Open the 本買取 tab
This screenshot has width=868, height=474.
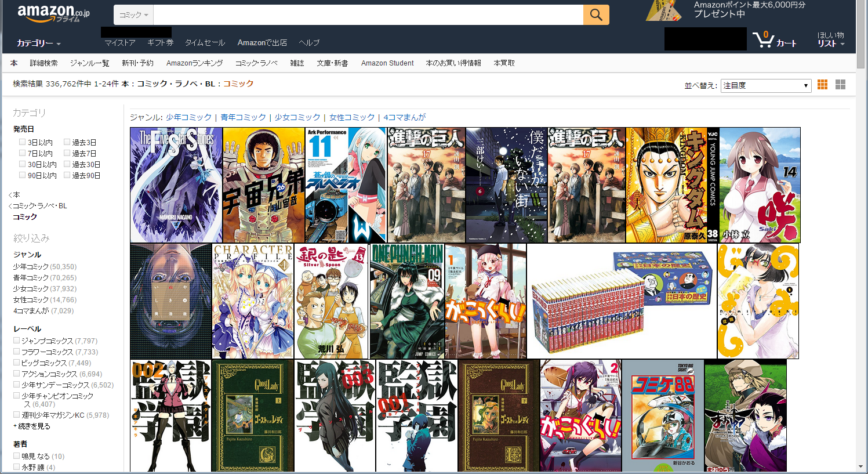(504, 63)
